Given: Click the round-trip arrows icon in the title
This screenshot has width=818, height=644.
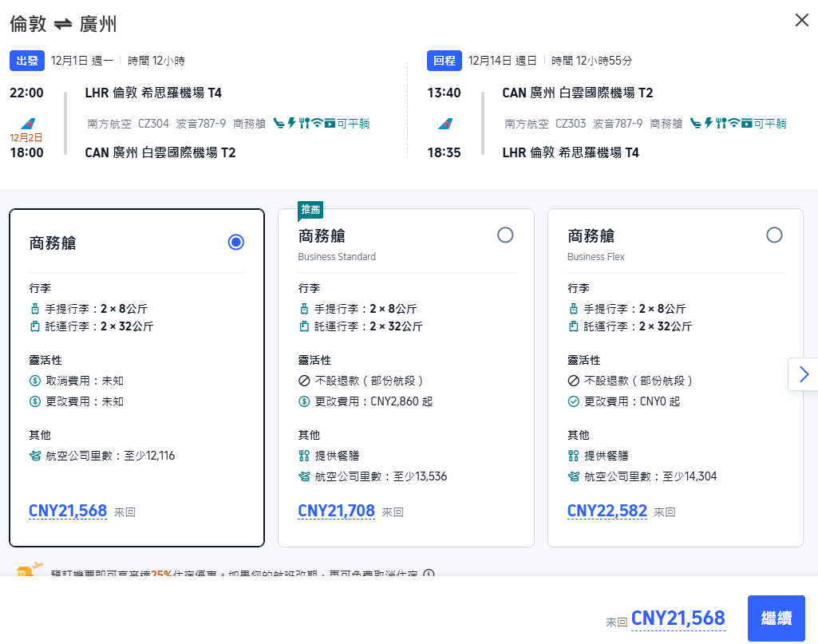Looking at the screenshot, I should 63,24.
